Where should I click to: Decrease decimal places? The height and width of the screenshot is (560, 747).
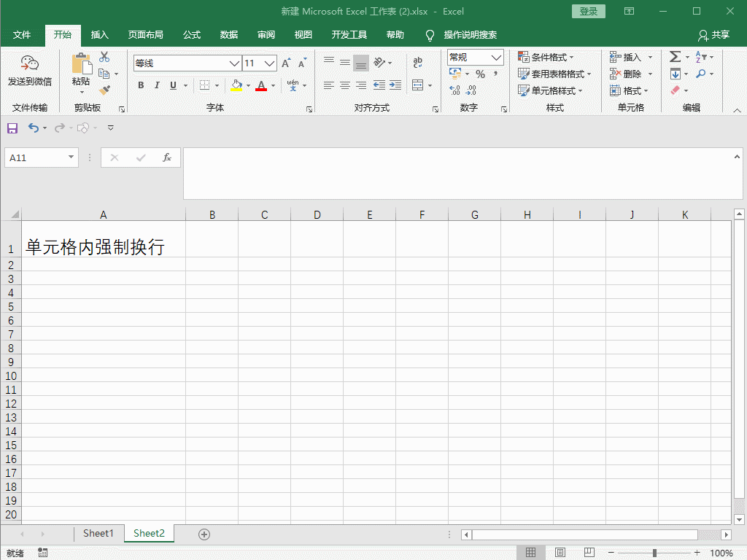pos(471,90)
